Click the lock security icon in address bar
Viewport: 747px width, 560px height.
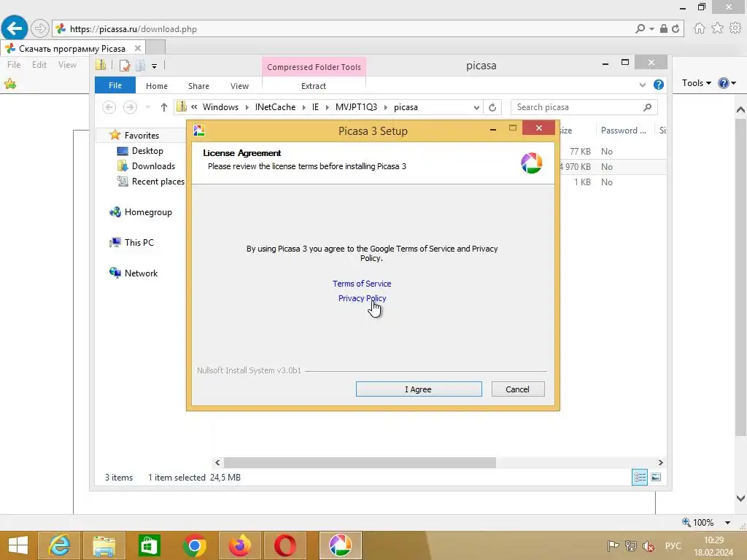(x=664, y=28)
